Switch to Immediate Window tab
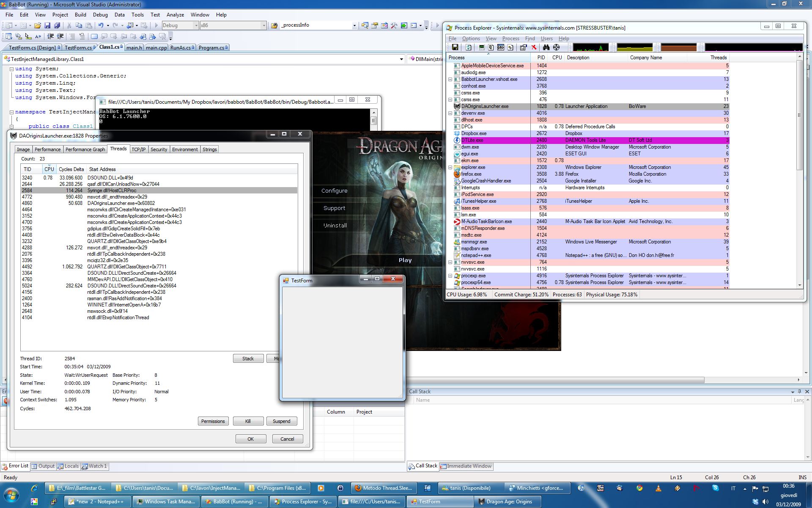812x508 pixels. (x=466, y=466)
